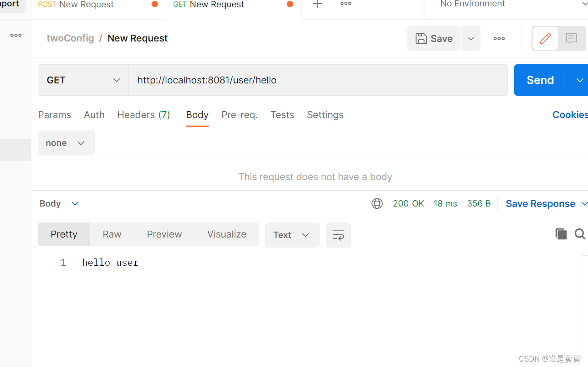Copy response body with copy icon

[x=561, y=234]
